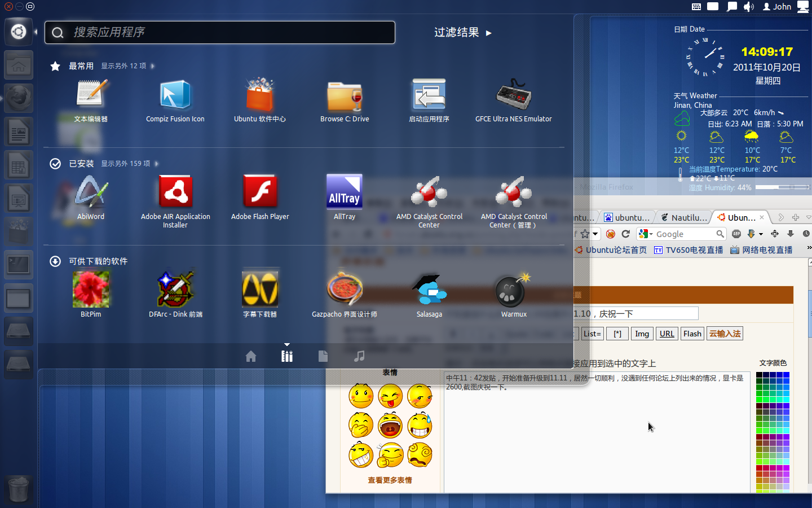Open 网络电视直播 bookmark
The image size is (812, 508).
(761, 250)
